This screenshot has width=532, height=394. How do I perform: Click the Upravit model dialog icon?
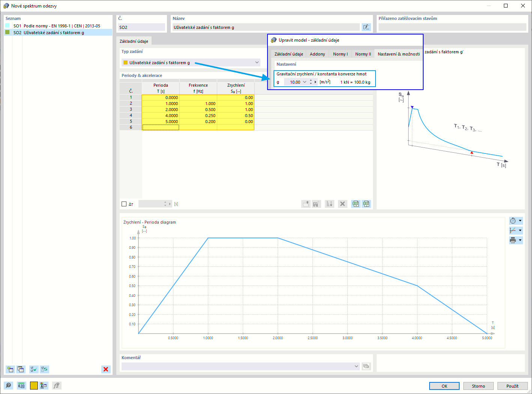274,40
